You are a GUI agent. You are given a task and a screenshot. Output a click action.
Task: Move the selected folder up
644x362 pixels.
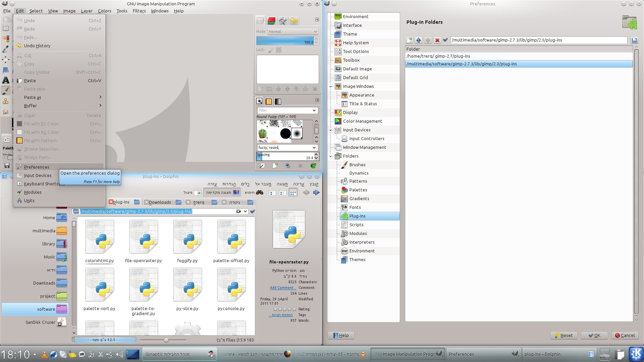click(418, 40)
